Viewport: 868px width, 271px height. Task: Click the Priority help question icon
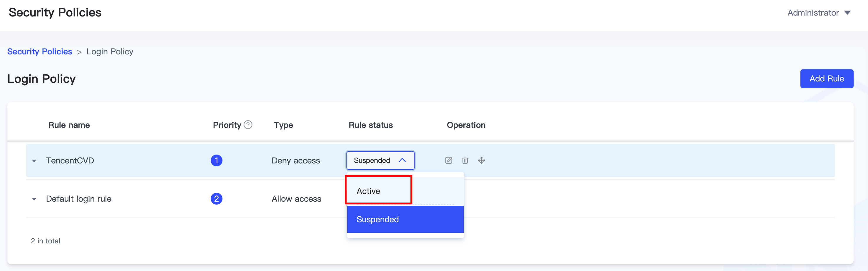point(248,125)
